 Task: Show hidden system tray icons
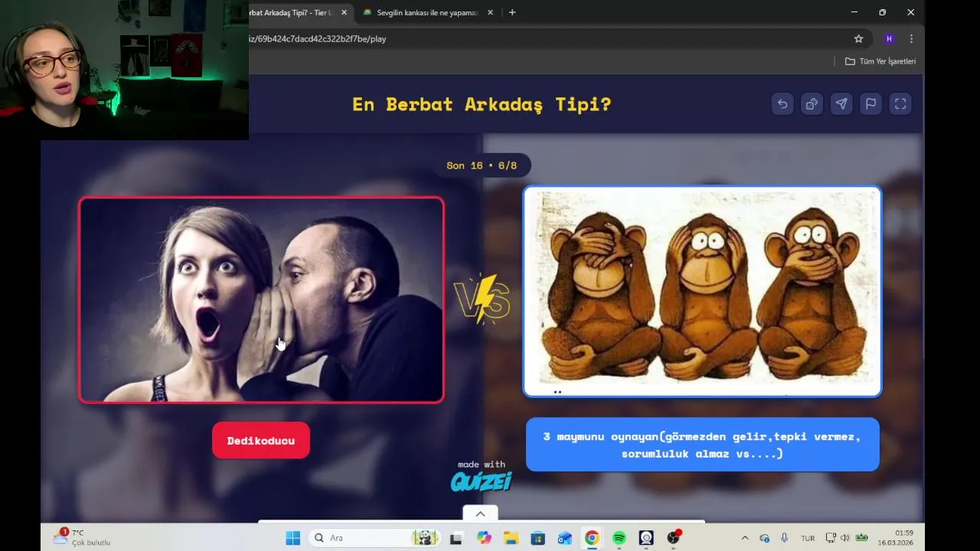(745, 538)
